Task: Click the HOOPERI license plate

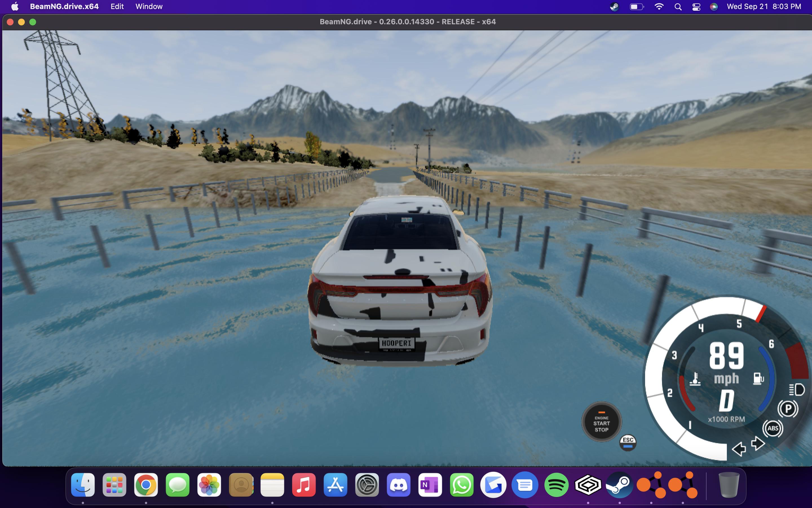Action: point(397,343)
